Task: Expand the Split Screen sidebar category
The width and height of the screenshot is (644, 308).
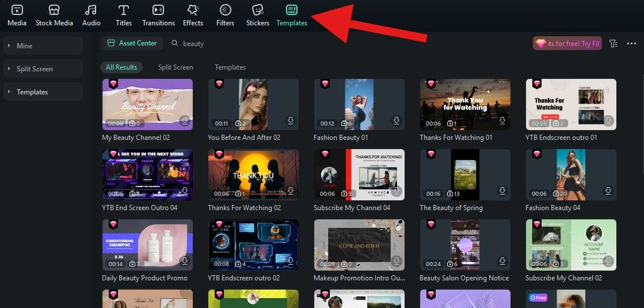Action: click(43, 69)
